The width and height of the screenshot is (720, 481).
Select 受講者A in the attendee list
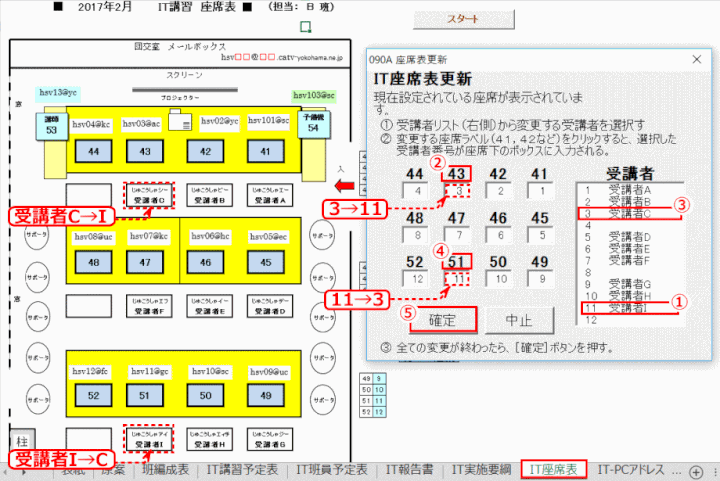[630, 190]
